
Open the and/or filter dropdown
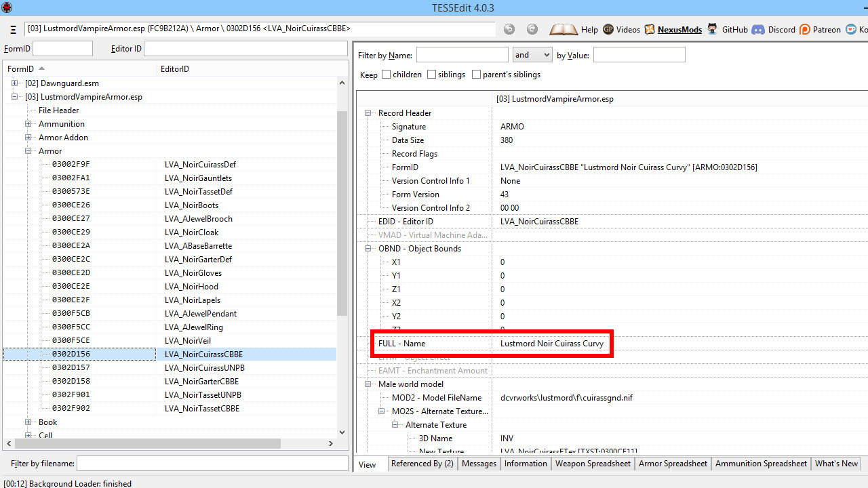[x=532, y=55]
